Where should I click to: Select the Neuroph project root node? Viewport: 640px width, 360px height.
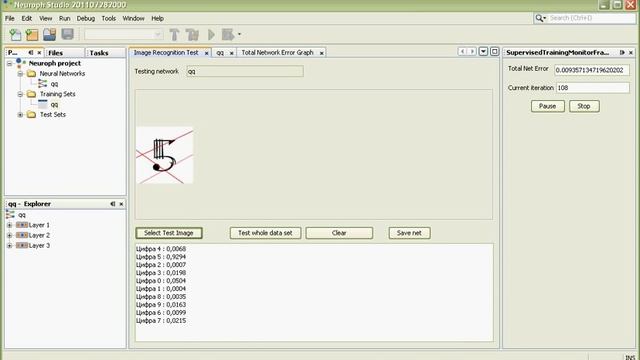tap(55, 64)
